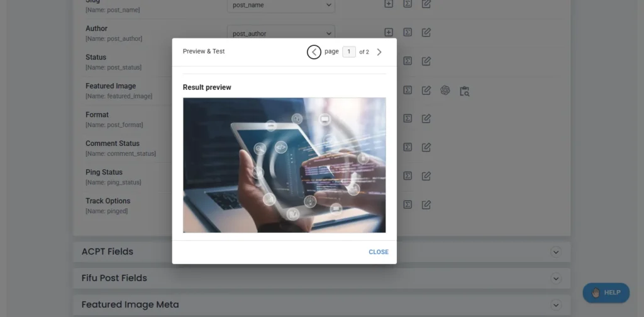Click sigma formula icon for Status row
Screen dimensions: 644x317
click(x=408, y=61)
